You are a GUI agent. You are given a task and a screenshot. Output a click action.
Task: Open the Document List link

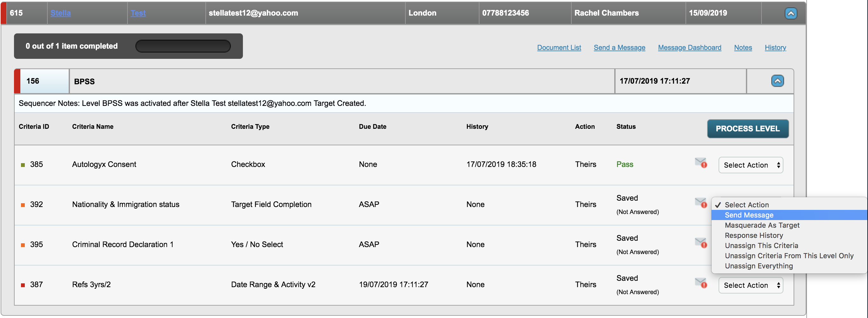click(559, 47)
